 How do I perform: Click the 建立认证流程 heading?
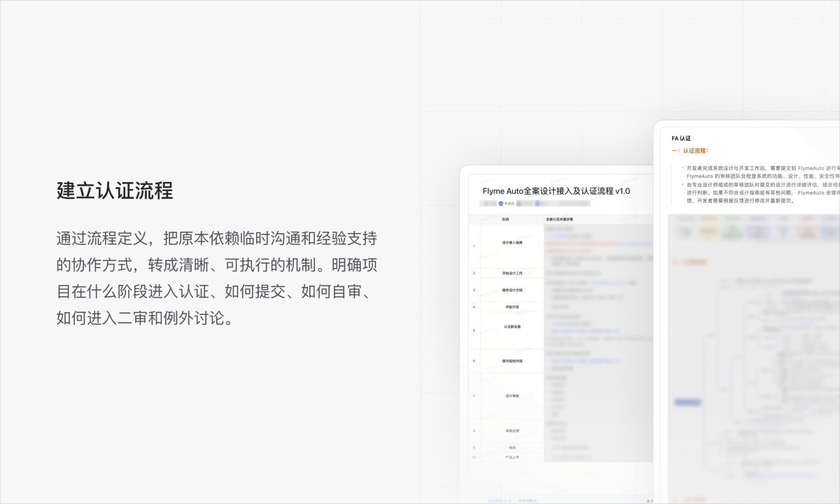[115, 190]
